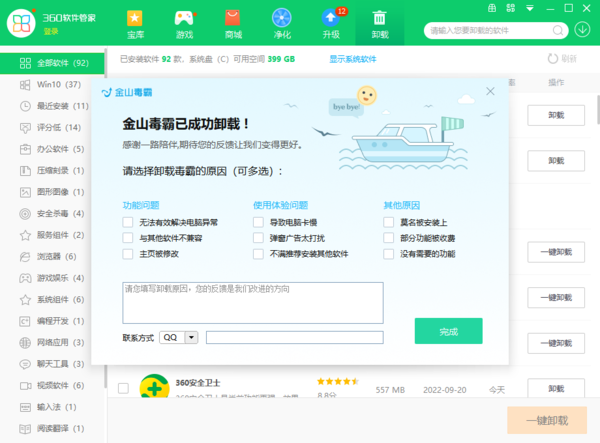The image size is (600, 443).
Task: Click the 游戏娱乐 gamepad icon
Action: [25, 278]
